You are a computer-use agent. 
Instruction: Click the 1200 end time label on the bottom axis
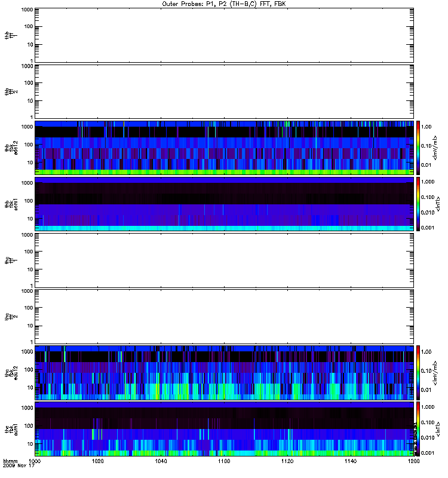click(413, 461)
